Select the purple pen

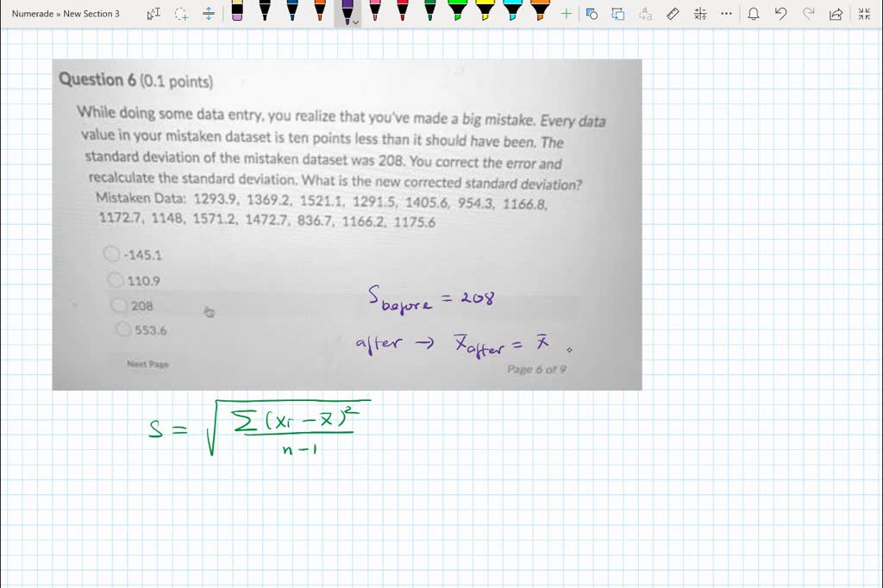click(347, 10)
